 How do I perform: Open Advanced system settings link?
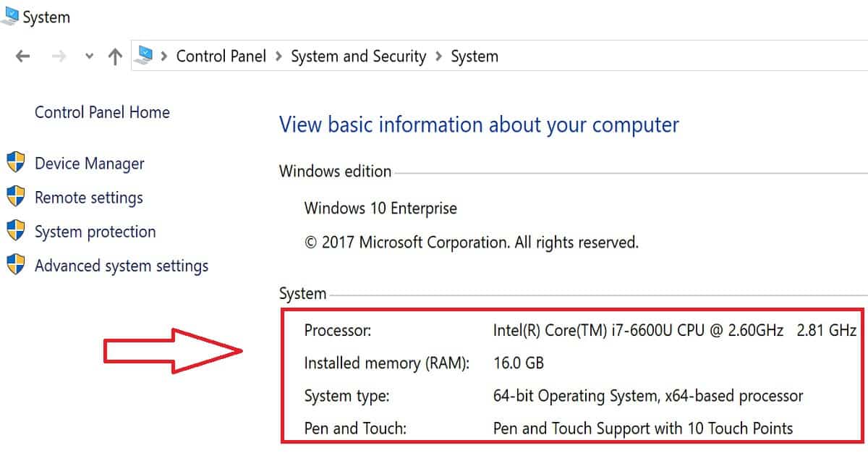pyautogui.click(x=122, y=266)
